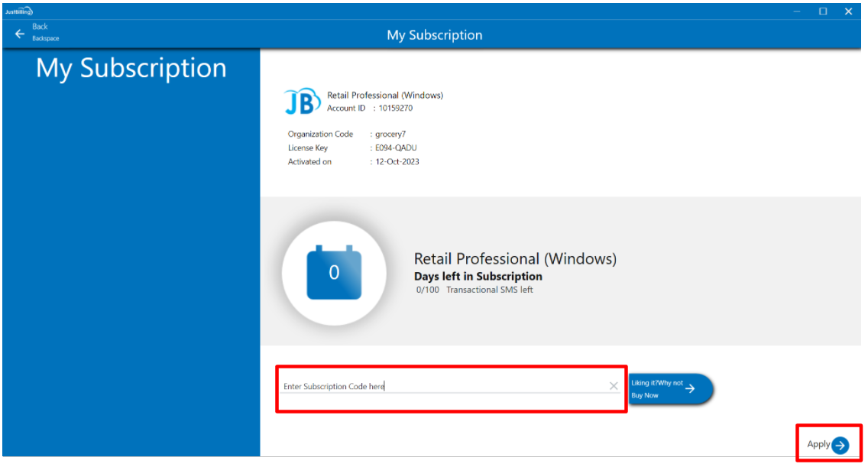The width and height of the screenshot is (868, 467).
Task: Maximize the JustBilling window
Action: tap(823, 11)
